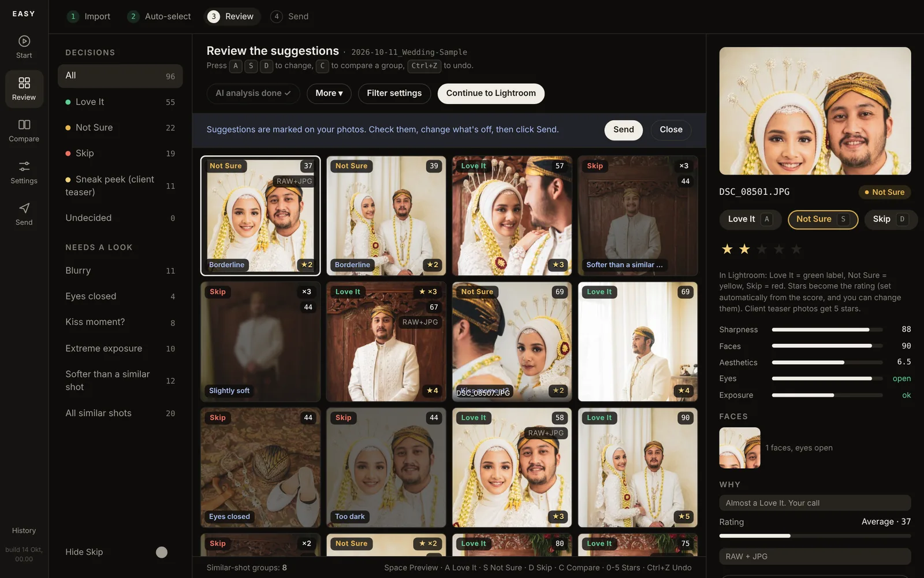This screenshot has height=578, width=924.
Task: Close the suggestions banner
Action: click(671, 130)
